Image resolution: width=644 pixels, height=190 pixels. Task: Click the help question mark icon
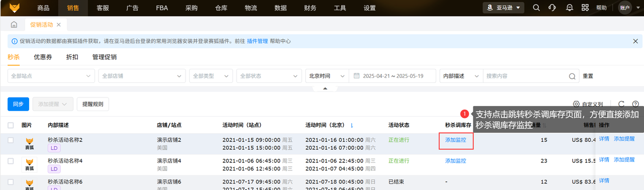[x=635, y=104]
